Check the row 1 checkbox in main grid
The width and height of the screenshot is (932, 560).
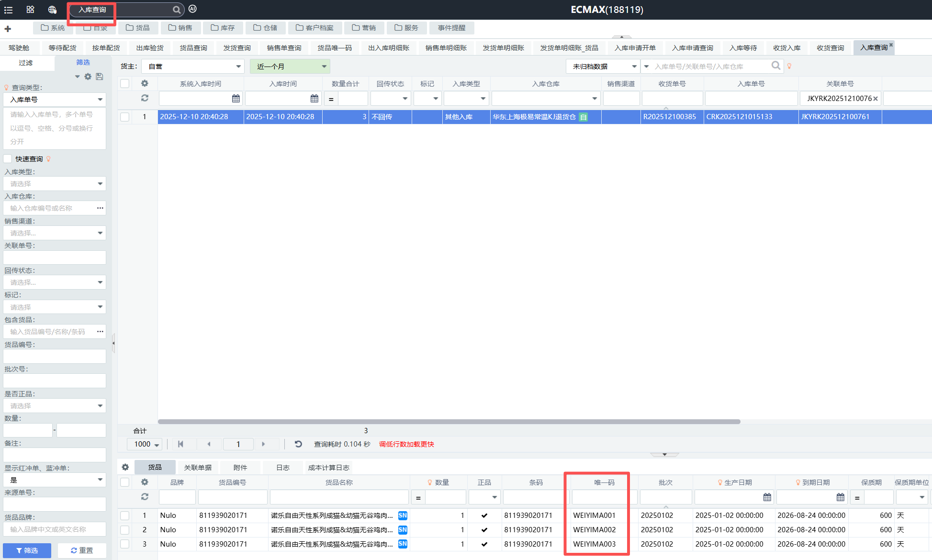click(125, 117)
